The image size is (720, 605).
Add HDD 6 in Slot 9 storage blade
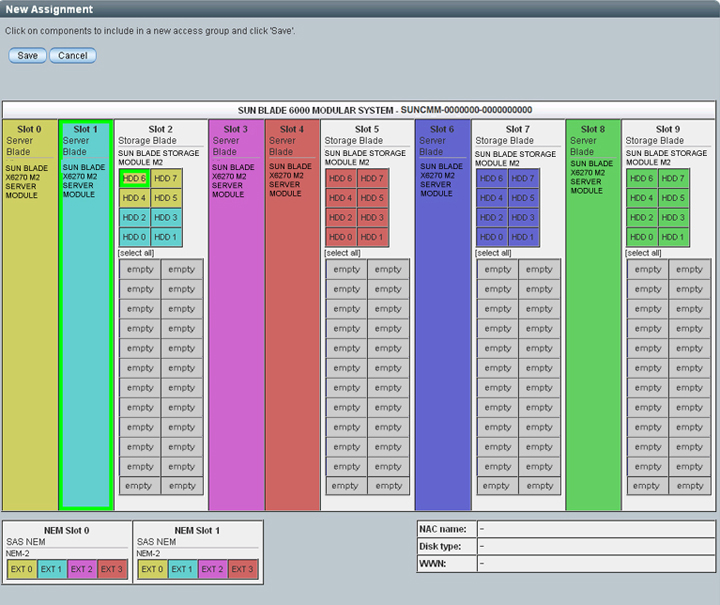click(641, 178)
